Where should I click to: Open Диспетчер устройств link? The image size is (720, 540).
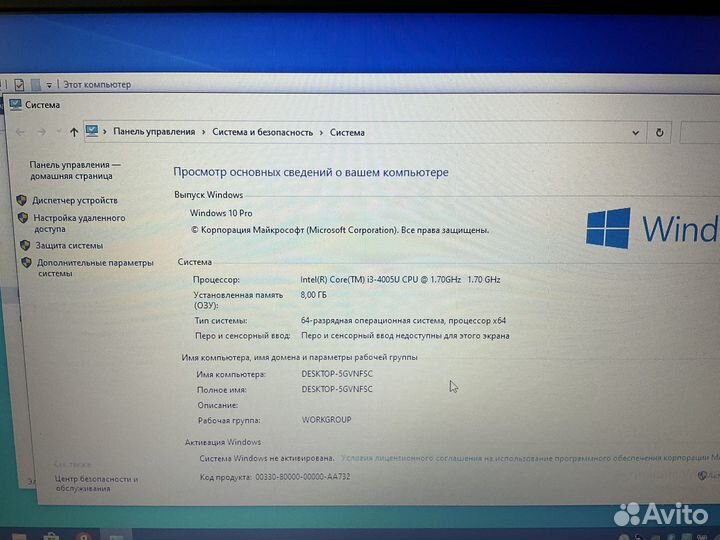75,200
